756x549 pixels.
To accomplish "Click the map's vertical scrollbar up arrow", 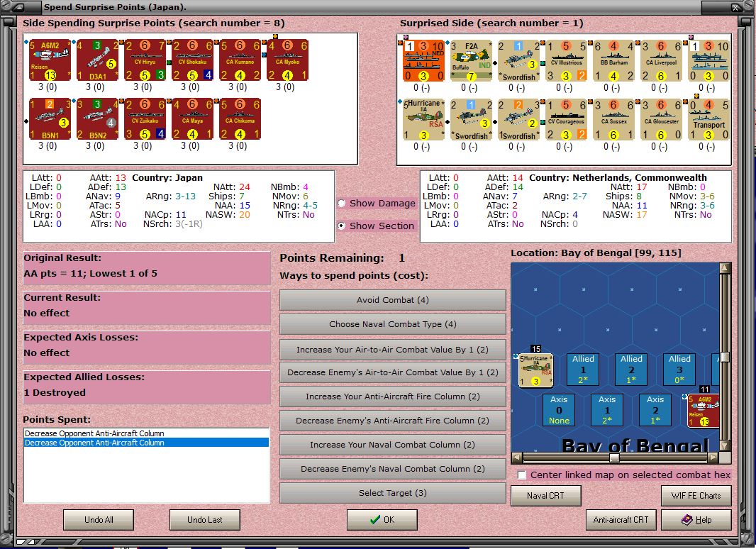I will point(724,267).
